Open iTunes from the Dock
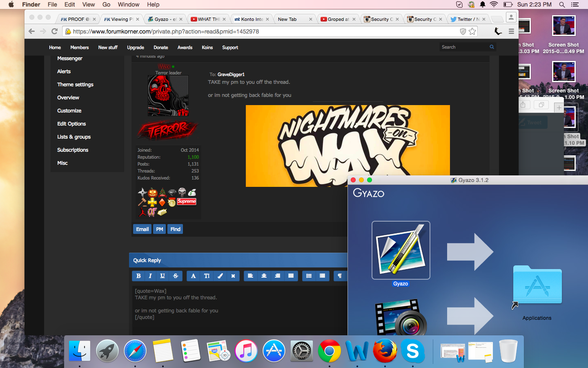This screenshot has height=368, width=588. (x=246, y=351)
